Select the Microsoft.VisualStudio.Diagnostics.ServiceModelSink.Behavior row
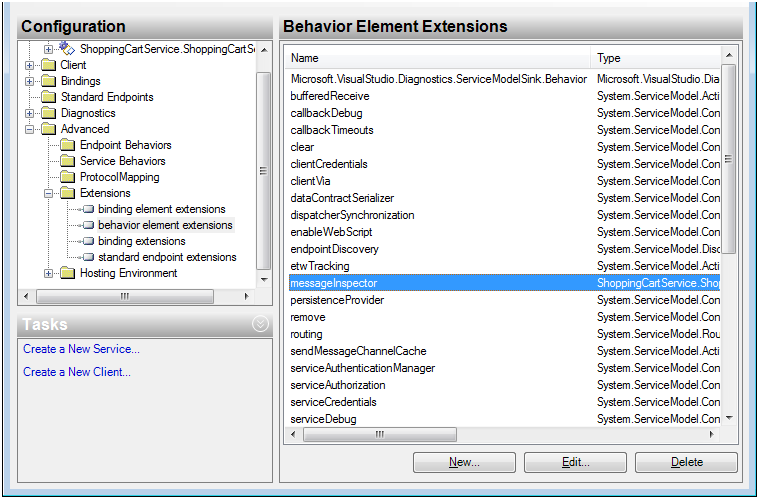Viewport: 759px width, 499px height. tap(504, 79)
